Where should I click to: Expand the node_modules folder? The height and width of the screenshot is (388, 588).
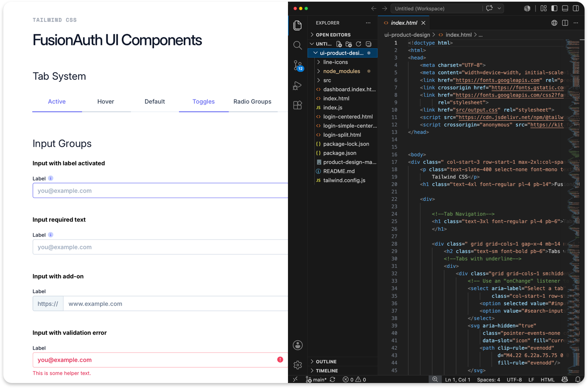point(343,72)
